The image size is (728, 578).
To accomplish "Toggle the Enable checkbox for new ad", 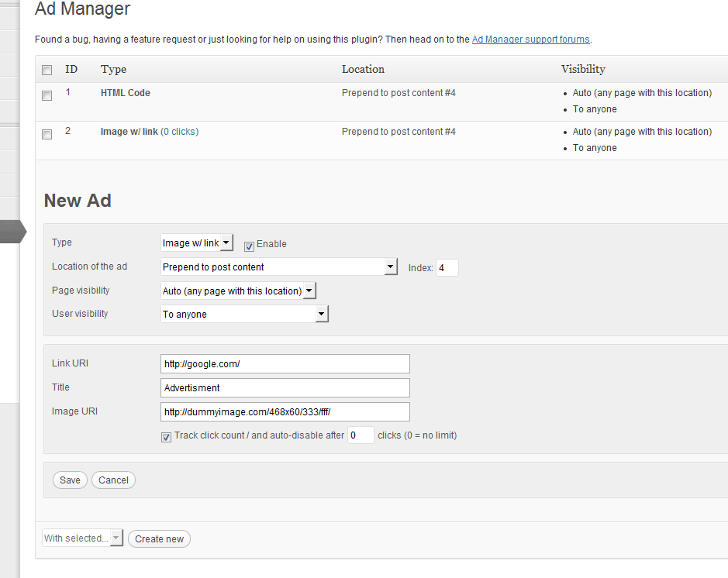I will coord(249,246).
